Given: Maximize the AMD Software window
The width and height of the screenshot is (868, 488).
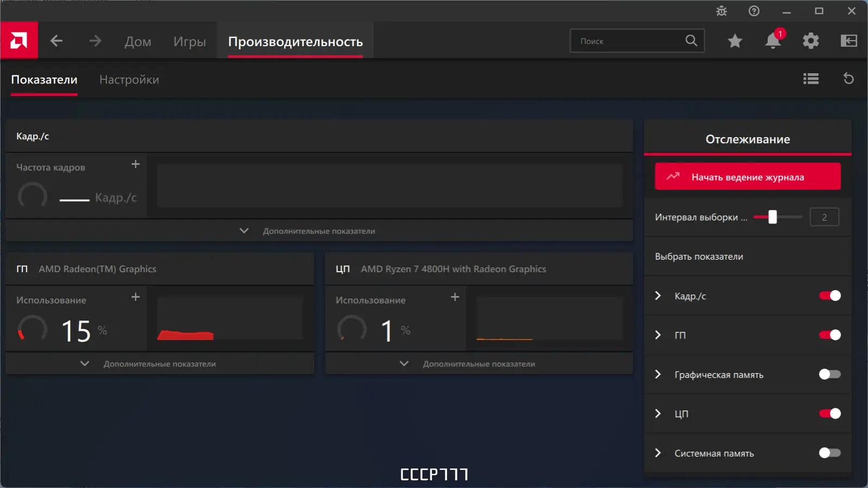Looking at the screenshot, I should point(819,11).
